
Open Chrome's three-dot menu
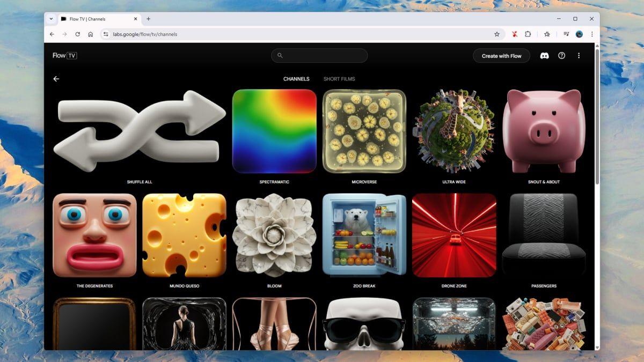[592, 34]
